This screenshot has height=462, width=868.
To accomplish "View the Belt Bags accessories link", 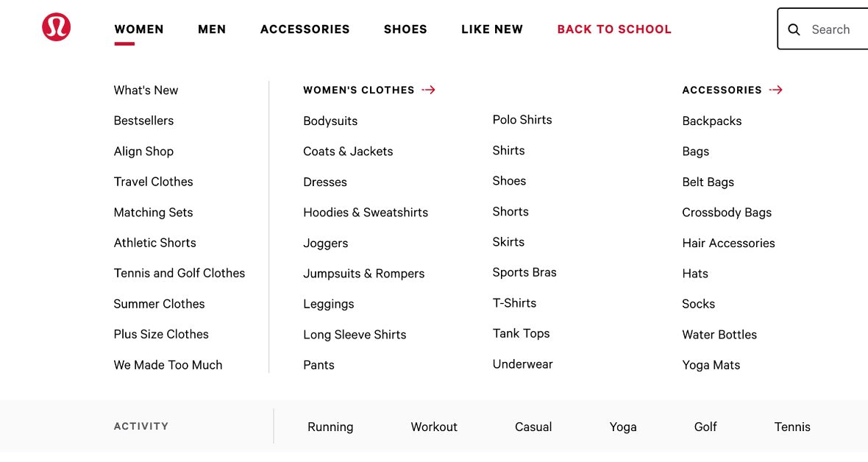I will (708, 182).
